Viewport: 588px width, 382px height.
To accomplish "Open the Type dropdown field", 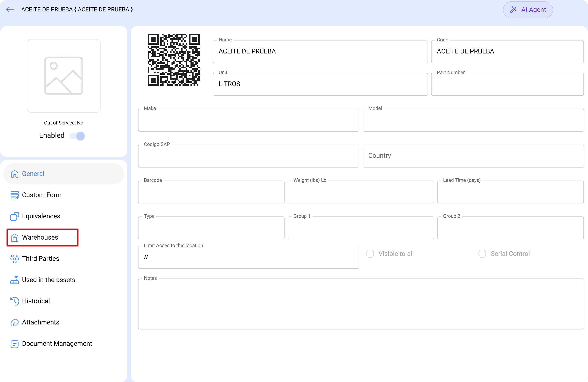I will (211, 228).
